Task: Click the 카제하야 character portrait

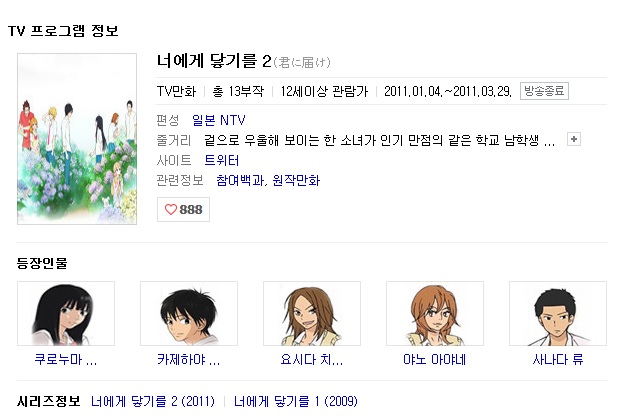Action: tap(189, 314)
